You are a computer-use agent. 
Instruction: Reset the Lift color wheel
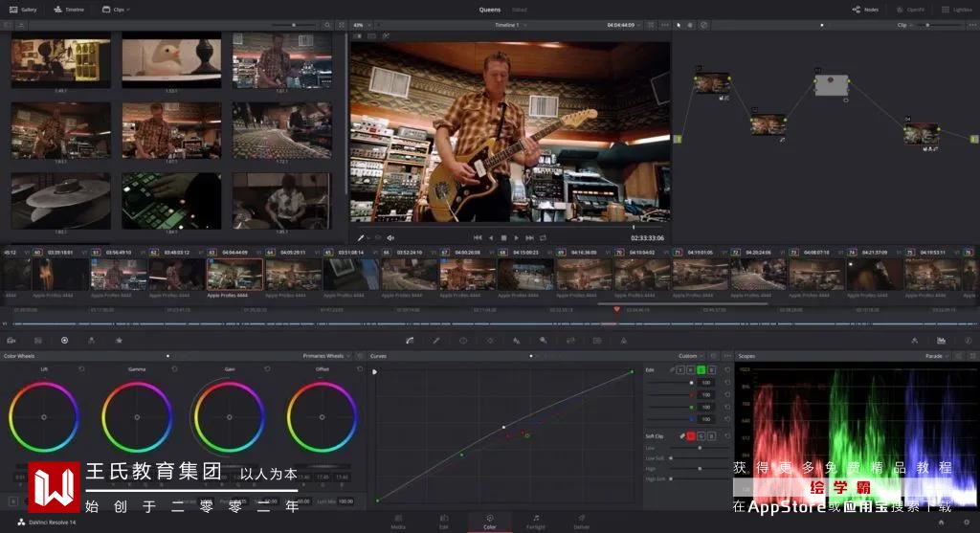81,369
